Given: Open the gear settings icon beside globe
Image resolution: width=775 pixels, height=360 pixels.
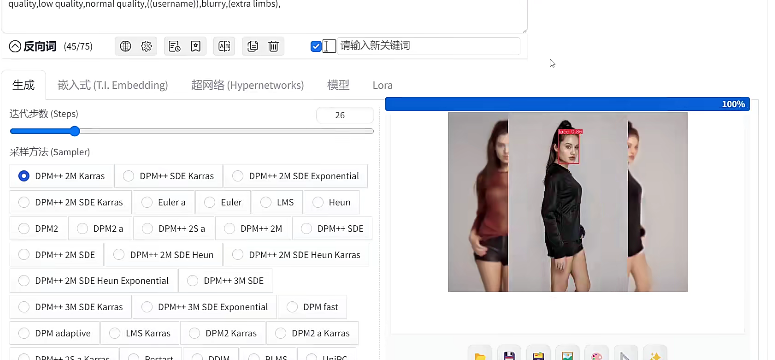Looking at the screenshot, I should (x=146, y=46).
